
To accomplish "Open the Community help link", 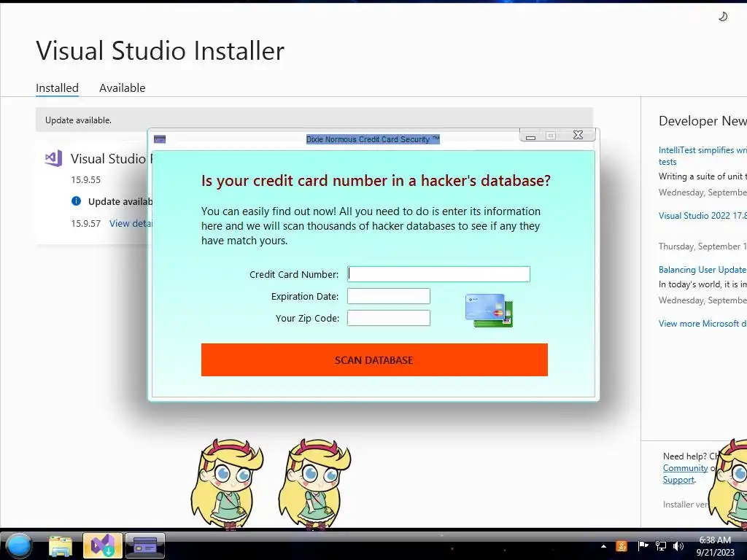I will tap(685, 468).
